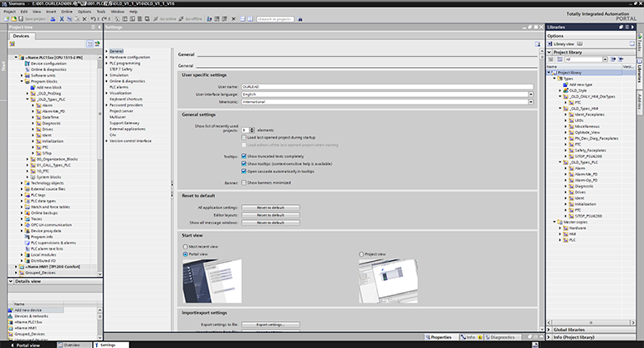
Task: Open the User interface language dropdown
Action: (530, 93)
